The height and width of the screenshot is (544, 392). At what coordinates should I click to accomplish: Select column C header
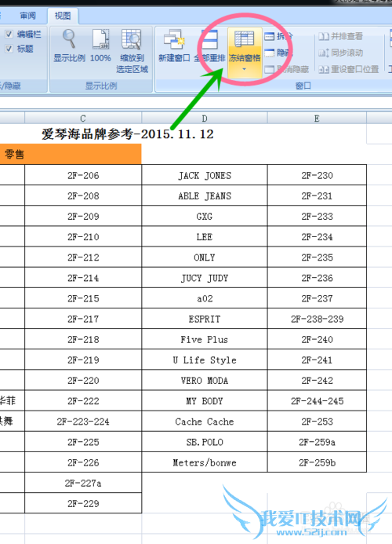coord(83,119)
